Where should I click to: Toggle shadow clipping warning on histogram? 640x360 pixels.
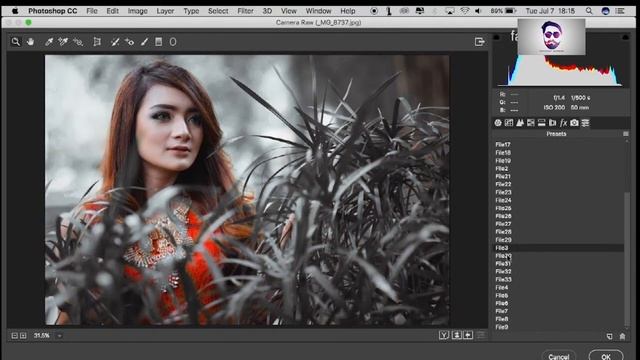click(x=497, y=38)
